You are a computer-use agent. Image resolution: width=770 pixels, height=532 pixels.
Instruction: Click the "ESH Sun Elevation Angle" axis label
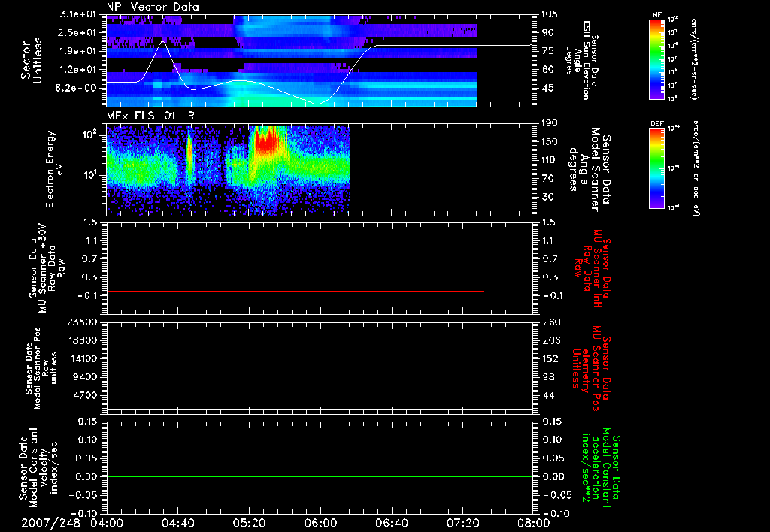click(x=582, y=60)
